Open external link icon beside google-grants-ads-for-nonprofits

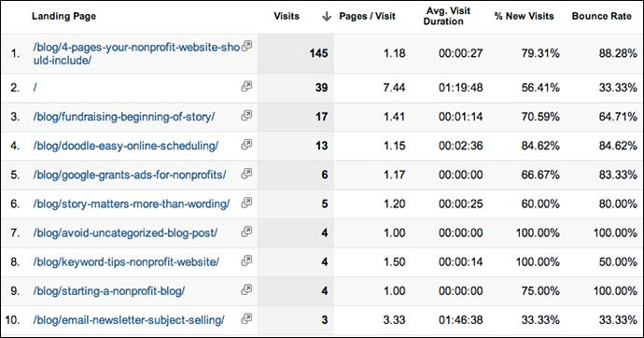click(246, 174)
